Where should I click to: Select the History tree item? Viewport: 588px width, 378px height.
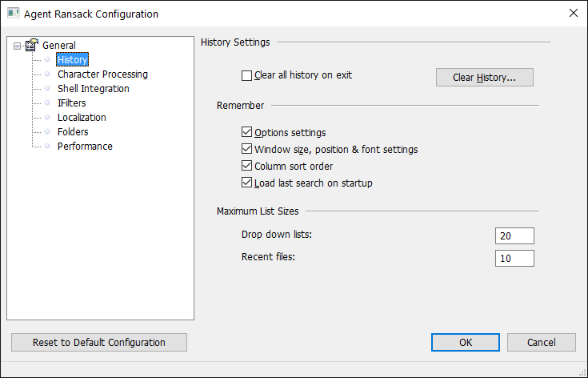click(x=72, y=60)
